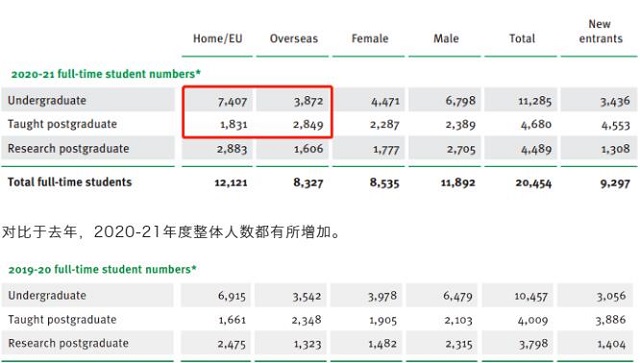This screenshot has width=640, height=363.
Task: Select the Male column header
Action: coord(446,39)
